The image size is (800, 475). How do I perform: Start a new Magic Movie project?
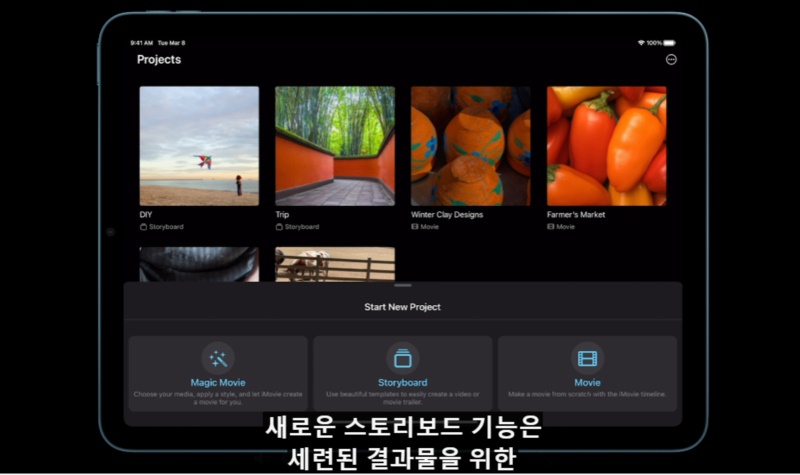(x=218, y=373)
